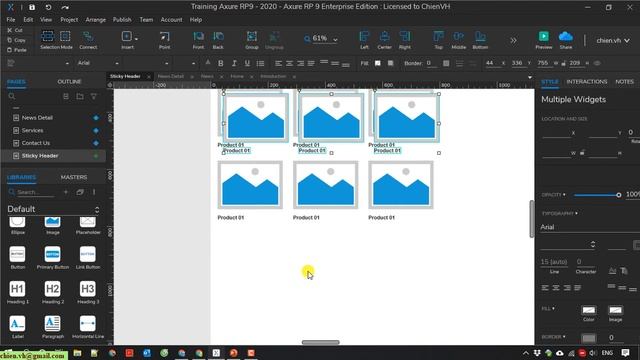Switch to the Notes tab

pyautogui.click(x=624, y=82)
